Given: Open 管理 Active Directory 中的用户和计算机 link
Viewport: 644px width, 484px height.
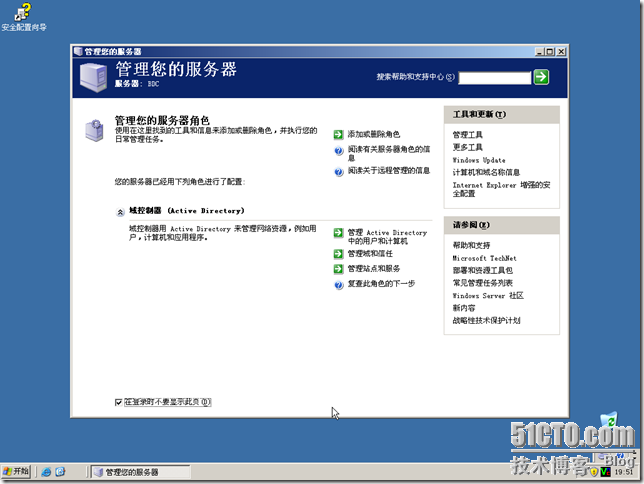Looking at the screenshot, I should [x=387, y=237].
